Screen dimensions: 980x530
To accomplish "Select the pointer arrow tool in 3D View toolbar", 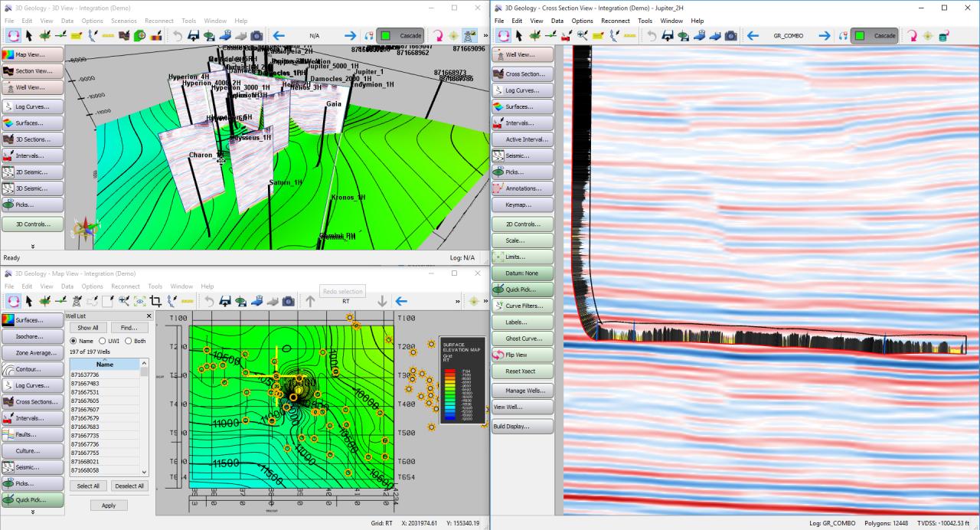I will coord(29,36).
